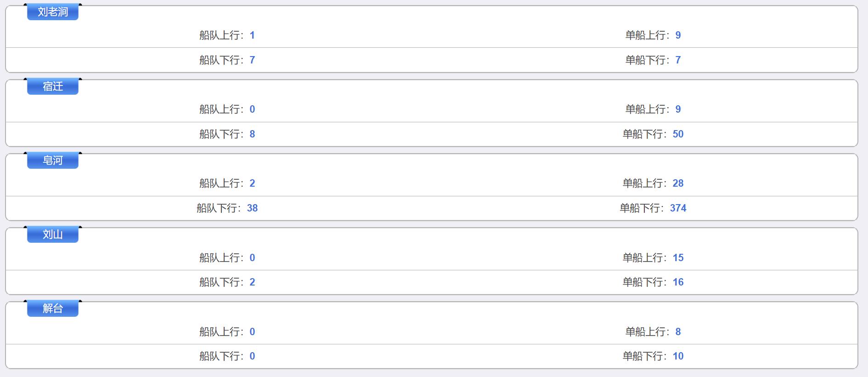Screen dimensions: 868x377
Task: Click the 刘山 blue label
Action: click(x=53, y=234)
